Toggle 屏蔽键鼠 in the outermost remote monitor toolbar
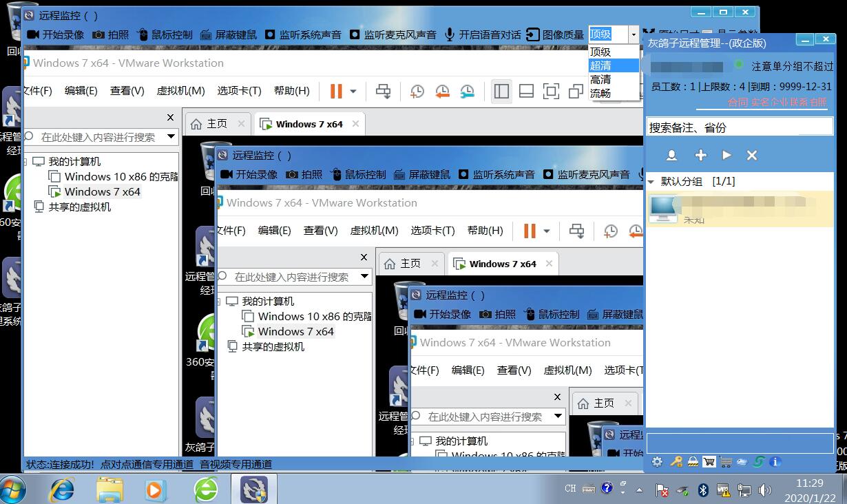The width and height of the screenshot is (847, 504). coord(229,34)
